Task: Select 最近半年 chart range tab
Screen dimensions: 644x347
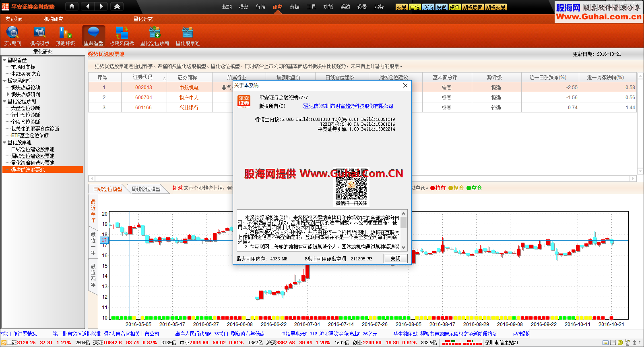Action: (93, 211)
